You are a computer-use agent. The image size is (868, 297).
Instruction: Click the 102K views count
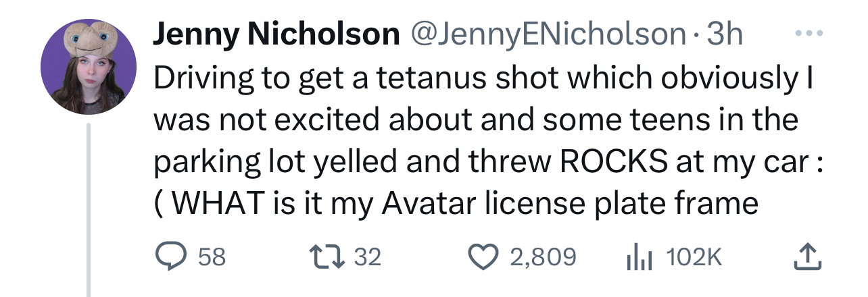pyautogui.click(x=694, y=257)
